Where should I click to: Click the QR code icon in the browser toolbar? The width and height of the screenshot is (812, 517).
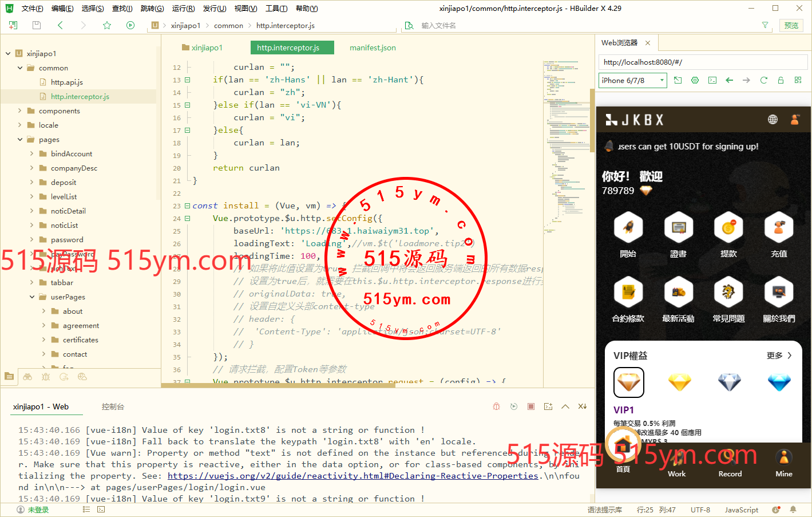point(798,80)
